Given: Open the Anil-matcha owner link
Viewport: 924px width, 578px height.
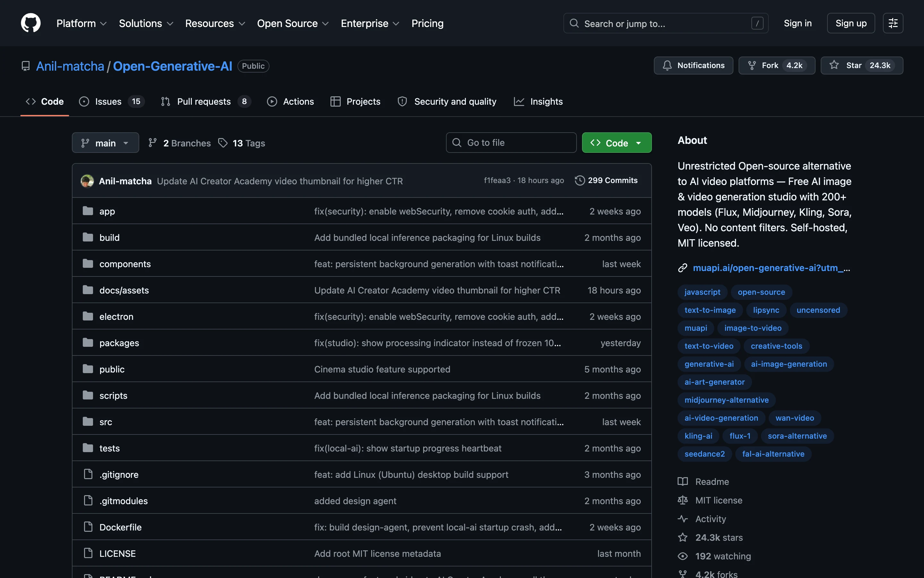Looking at the screenshot, I should 70,66.
